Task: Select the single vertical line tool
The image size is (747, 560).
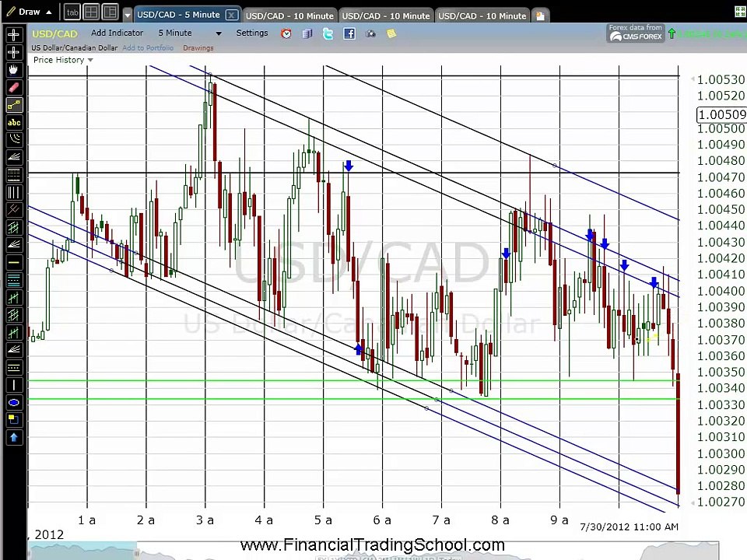Action: point(14,385)
